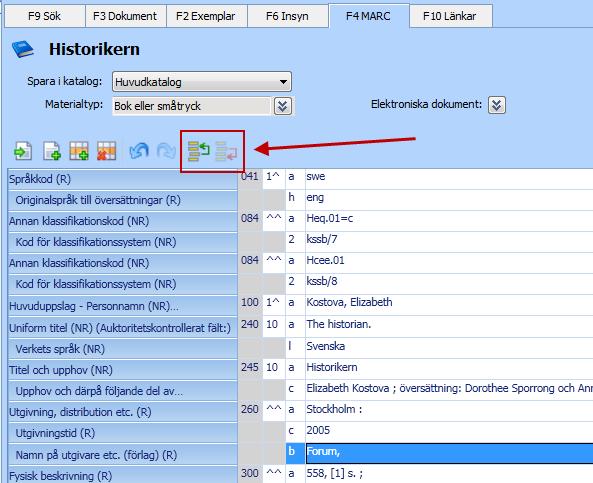This screenshot has width=593, height=483.
Task: Open the Spara i katalog dropdown
Action: tap(202, 82)
